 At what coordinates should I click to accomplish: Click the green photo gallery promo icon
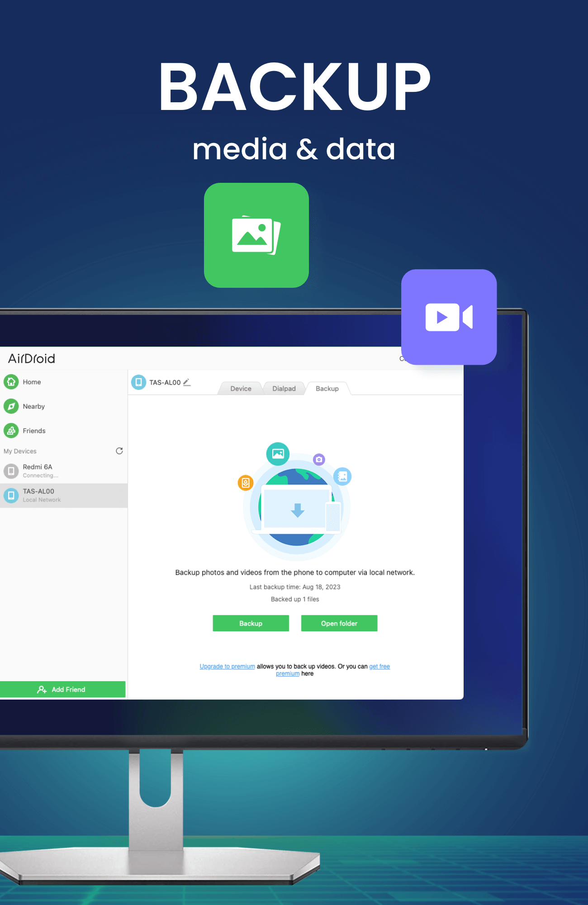coord(256,235)
